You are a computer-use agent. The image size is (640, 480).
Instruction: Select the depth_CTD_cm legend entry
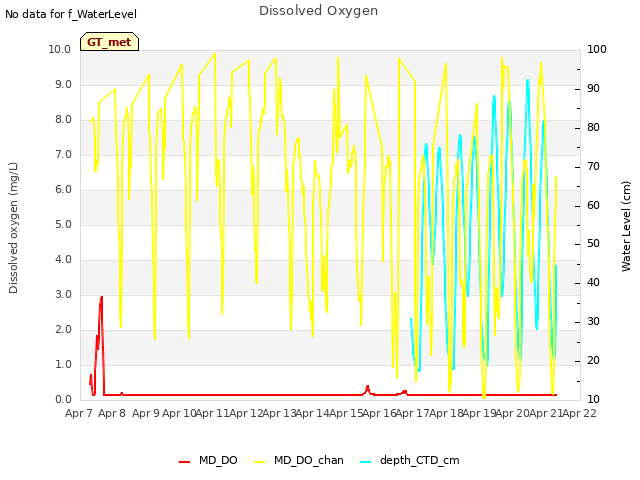410,461
